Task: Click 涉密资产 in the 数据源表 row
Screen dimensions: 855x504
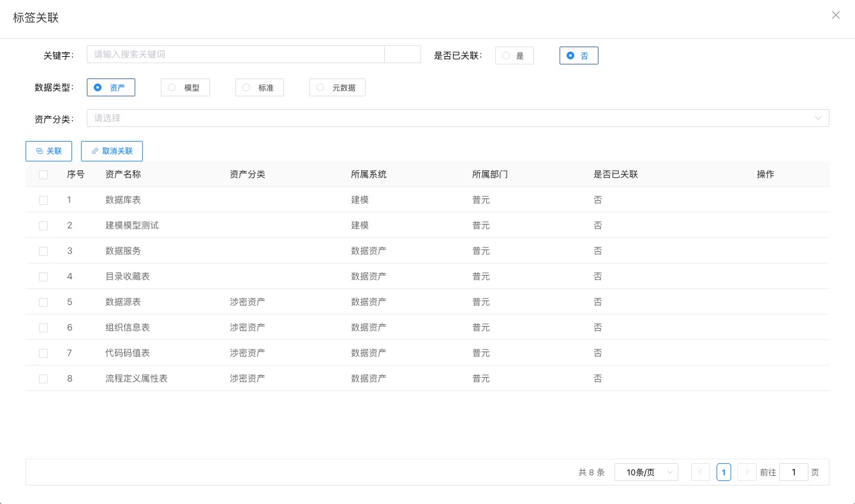Action: pos(248,302)
